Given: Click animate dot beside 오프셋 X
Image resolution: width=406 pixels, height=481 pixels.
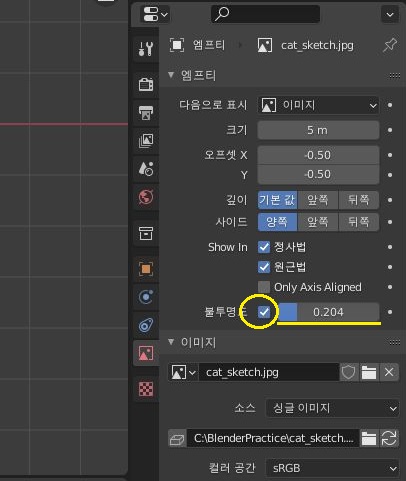Looking at the screenshot, I should (x=390, y=155).
